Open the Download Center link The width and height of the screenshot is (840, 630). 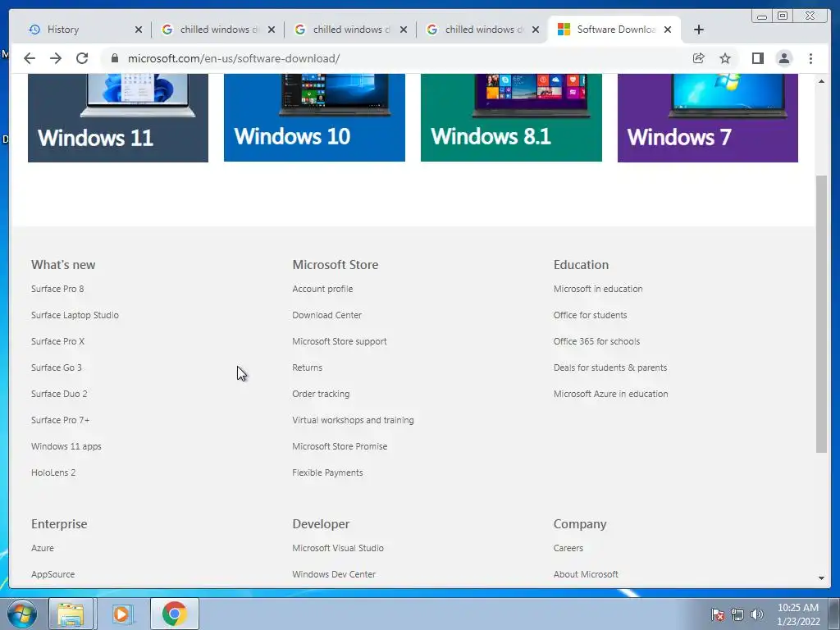click(x=326, y=315)
